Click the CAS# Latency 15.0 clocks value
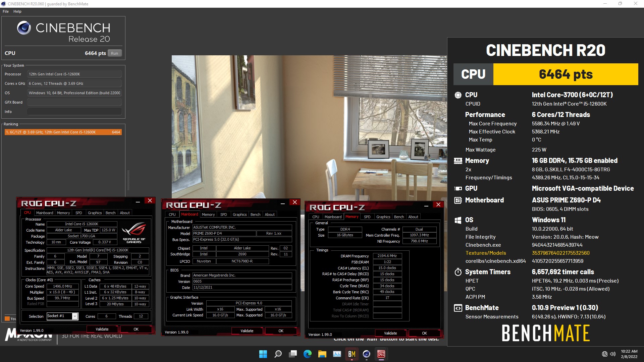 [387, 268]
